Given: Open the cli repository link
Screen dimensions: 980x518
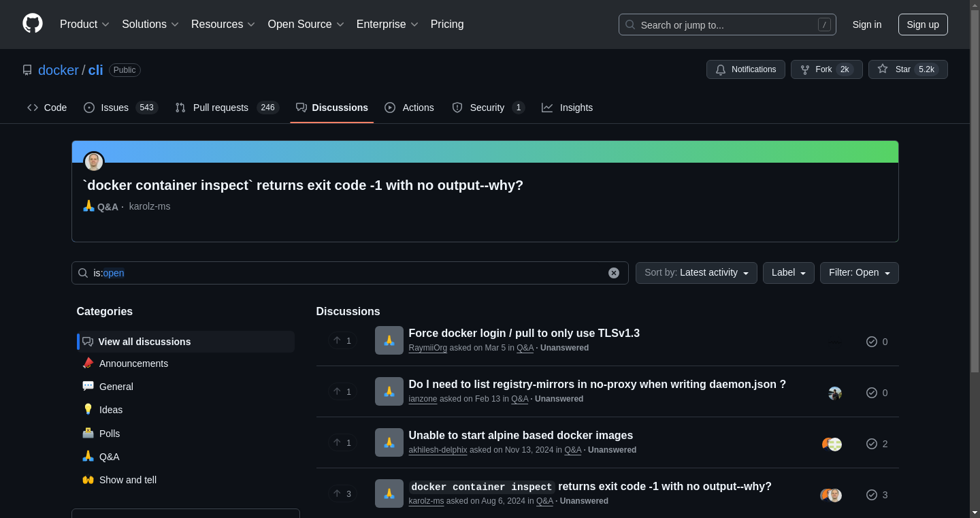Looking at the screenshot, I should pyautogui.click(x=96, y=70).
